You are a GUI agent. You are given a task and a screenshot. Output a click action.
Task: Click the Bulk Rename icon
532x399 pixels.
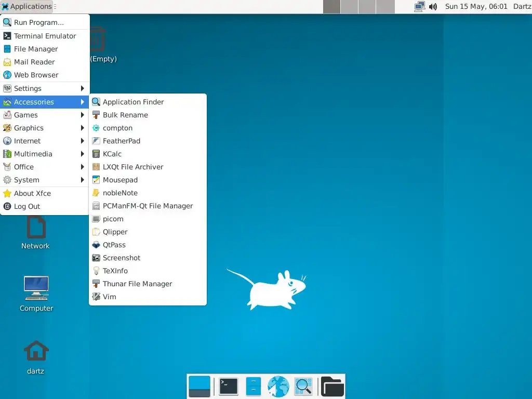pos(96,115)
